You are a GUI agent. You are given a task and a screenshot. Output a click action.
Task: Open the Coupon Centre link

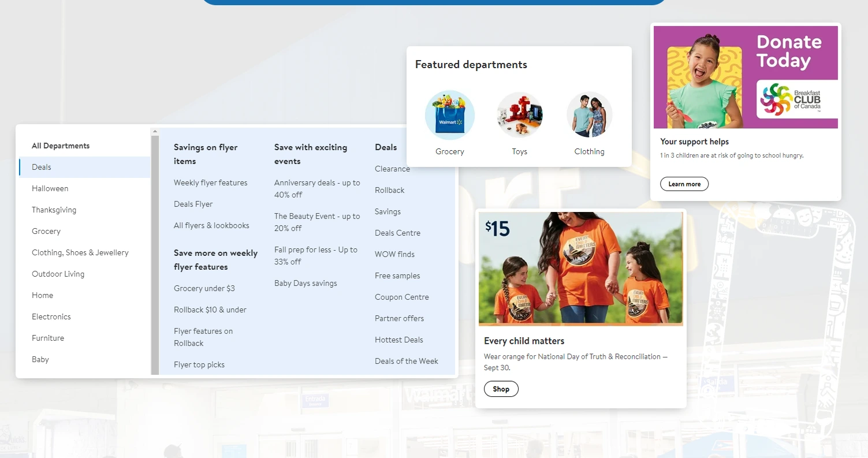click(x=401, y=297)
